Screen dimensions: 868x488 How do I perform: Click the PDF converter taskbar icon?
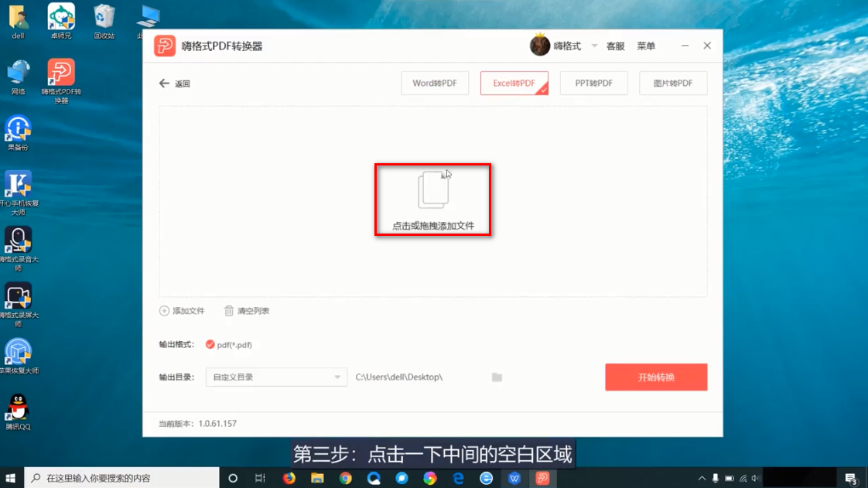click(x=542, y=478)
